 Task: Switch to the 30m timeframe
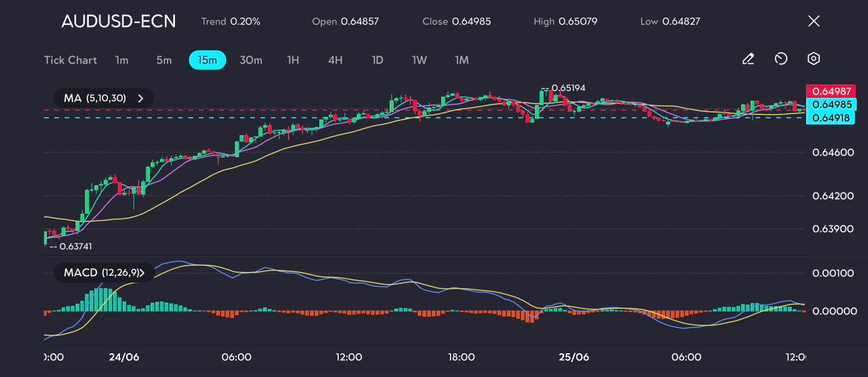coord(251,60)
